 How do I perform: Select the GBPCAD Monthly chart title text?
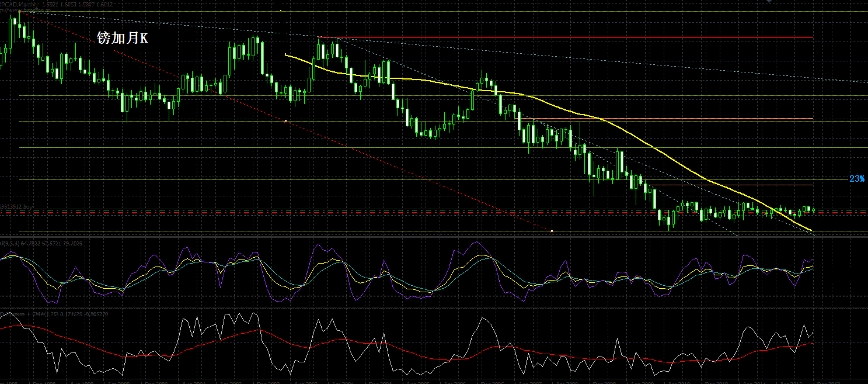tap(56, 4)
